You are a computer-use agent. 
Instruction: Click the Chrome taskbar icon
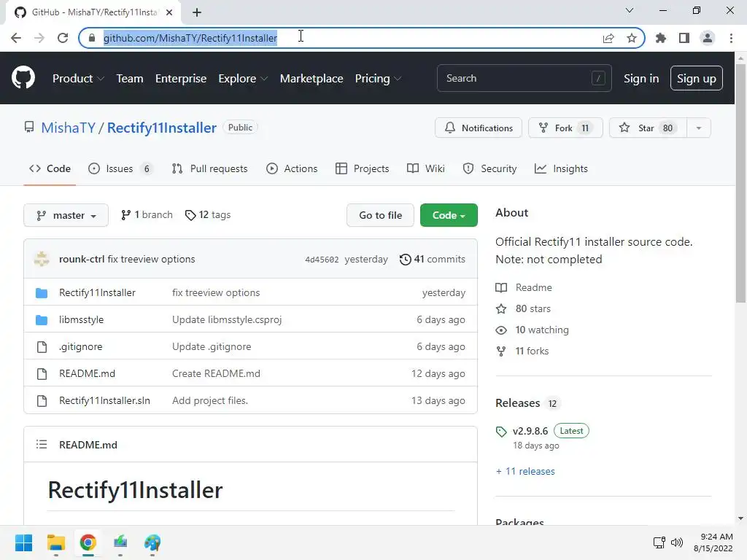[88, 542]
